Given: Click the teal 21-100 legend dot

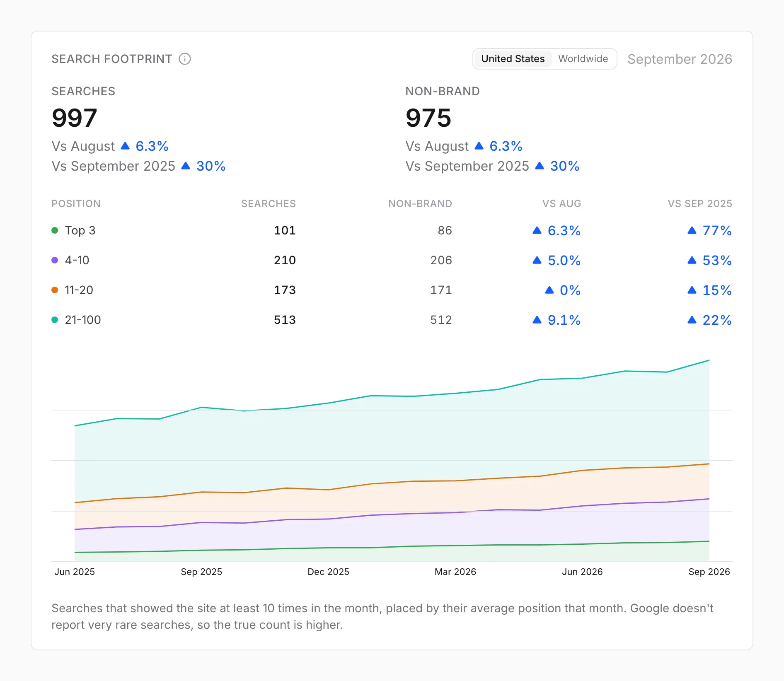Looking at the screenshot, I should coord(55,320).
